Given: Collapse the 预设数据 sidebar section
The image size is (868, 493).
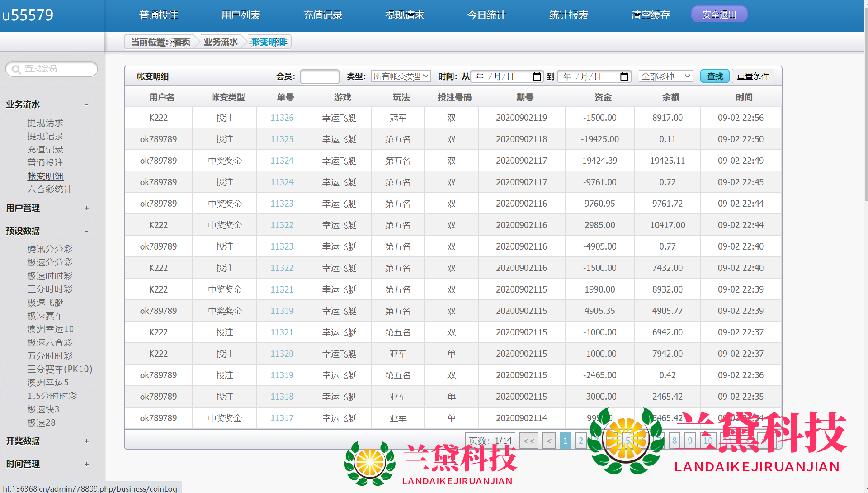Looking at the screenshot, I should click(x=86, y=231).
